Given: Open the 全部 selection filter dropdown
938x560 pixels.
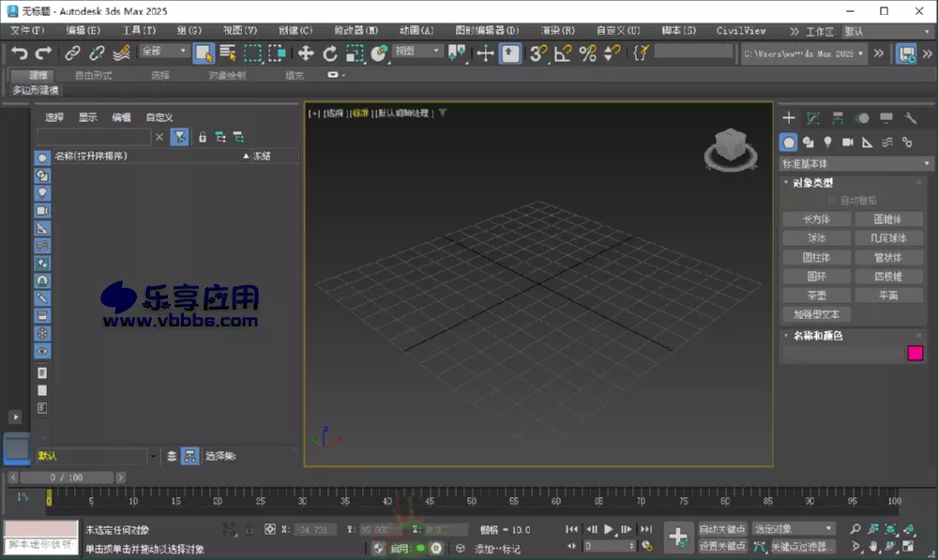Looking at the screenshot, I should pos(164,52).
